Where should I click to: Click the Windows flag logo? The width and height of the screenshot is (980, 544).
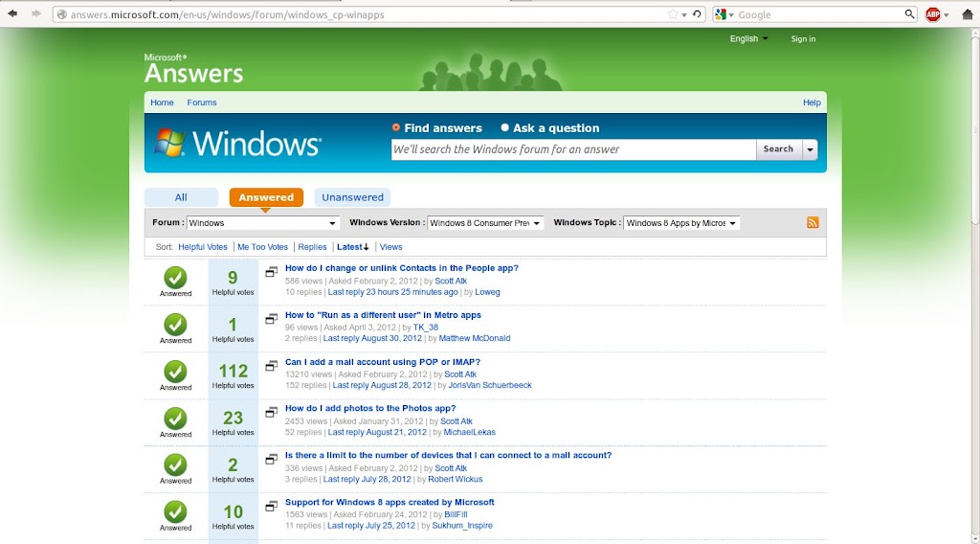pyautogui.click(x=170, y=144)
